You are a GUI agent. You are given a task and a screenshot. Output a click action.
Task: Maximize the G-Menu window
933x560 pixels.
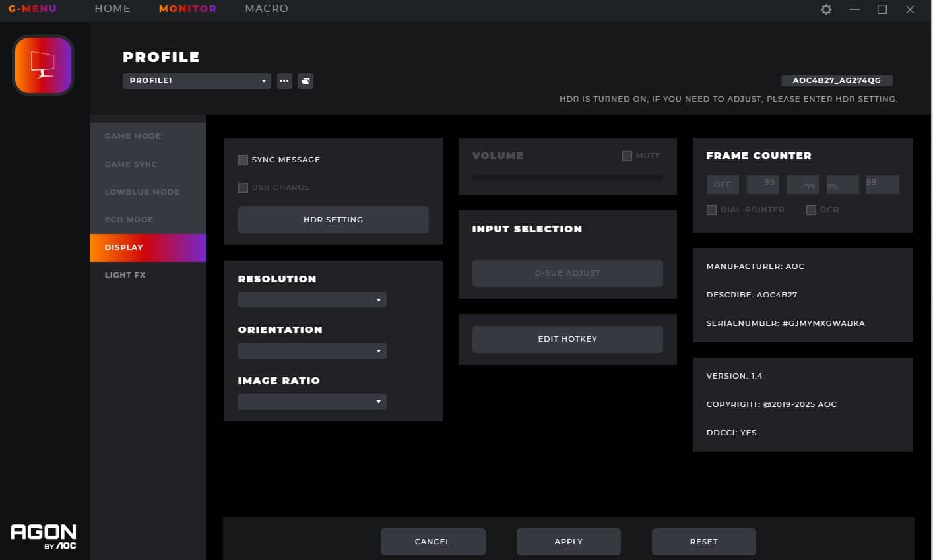[882, 9]
